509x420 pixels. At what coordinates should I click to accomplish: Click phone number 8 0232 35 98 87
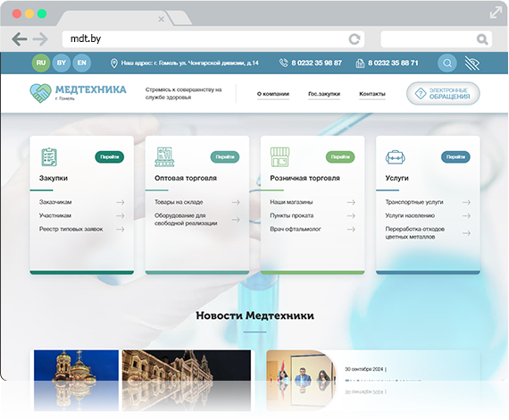316,63
